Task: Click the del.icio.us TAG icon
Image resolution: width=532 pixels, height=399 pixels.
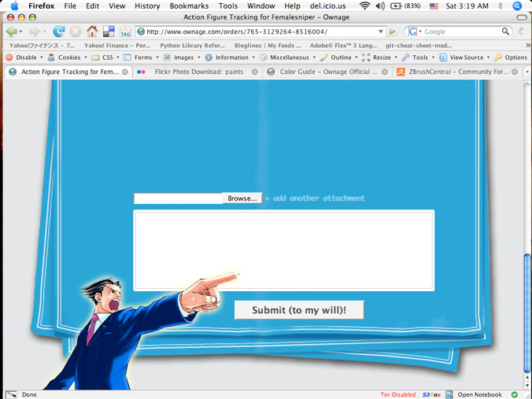Action: 125,31
